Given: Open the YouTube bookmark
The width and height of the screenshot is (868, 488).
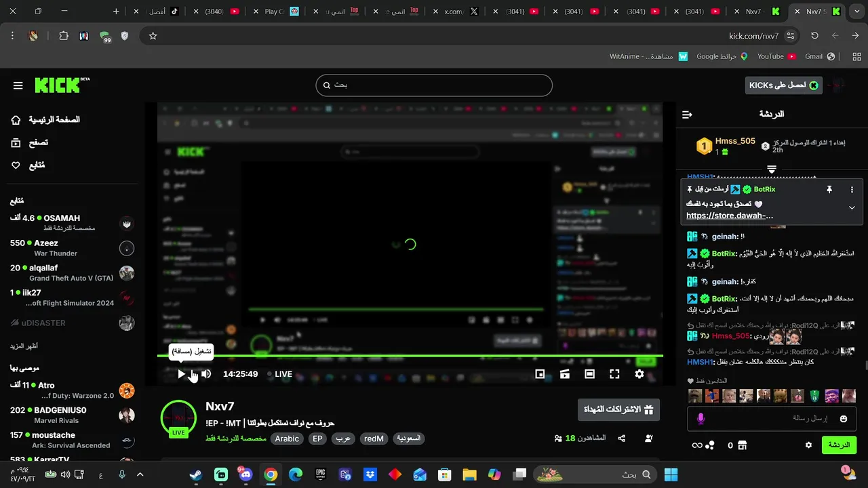Looking at the screenshot, I should [x=777, y=56].
